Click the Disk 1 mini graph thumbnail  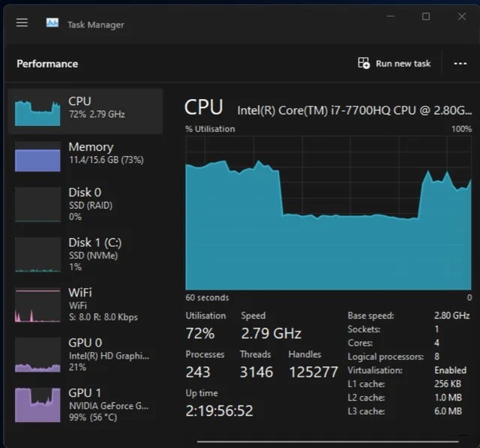(x=37, y=254)
